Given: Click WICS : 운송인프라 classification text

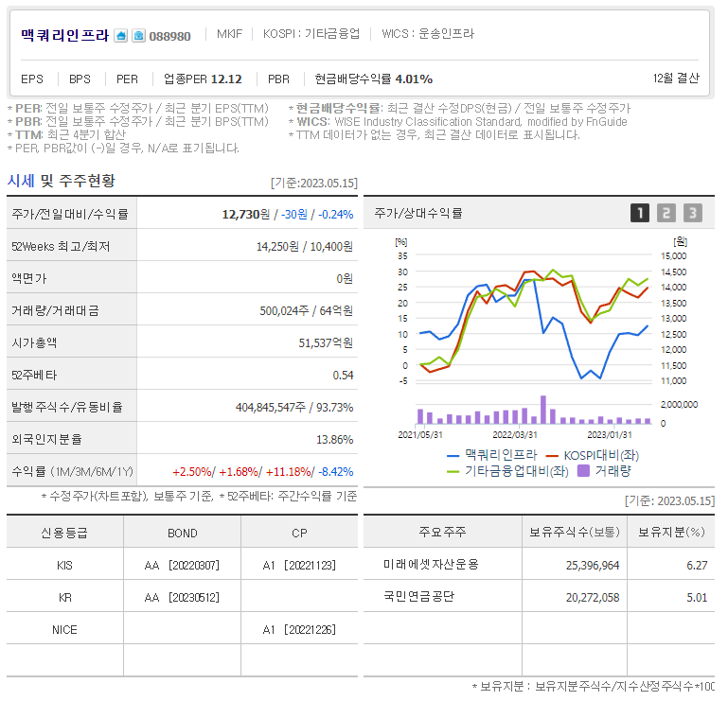Looking at the screenshot, I should (x=428, y=34).
